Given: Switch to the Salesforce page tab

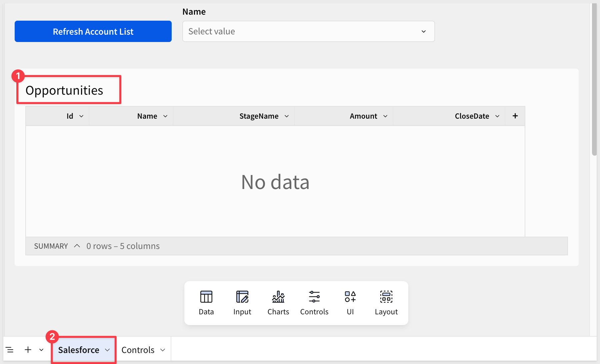Looking at the screenshot, I should coord(79,350).
